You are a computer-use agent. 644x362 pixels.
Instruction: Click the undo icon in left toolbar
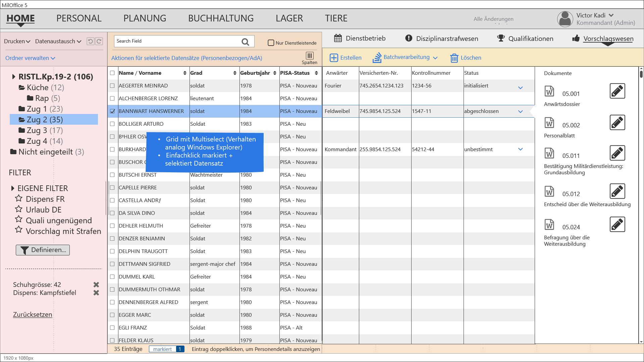coord(90,41)
